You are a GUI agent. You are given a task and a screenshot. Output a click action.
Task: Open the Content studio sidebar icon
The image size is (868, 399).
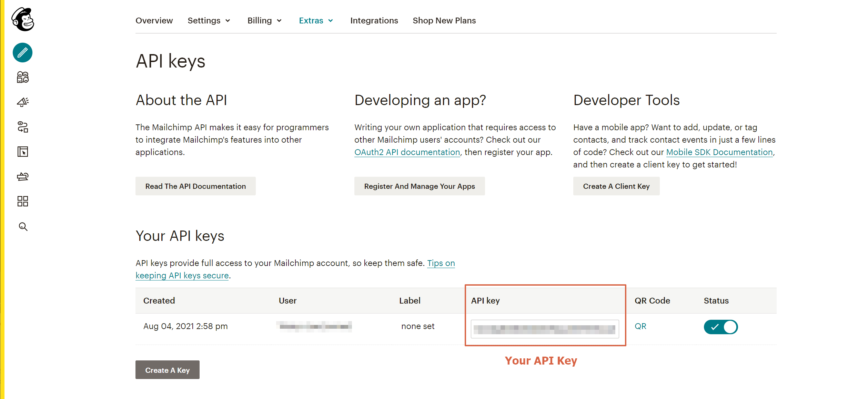(x=23, y=176)
